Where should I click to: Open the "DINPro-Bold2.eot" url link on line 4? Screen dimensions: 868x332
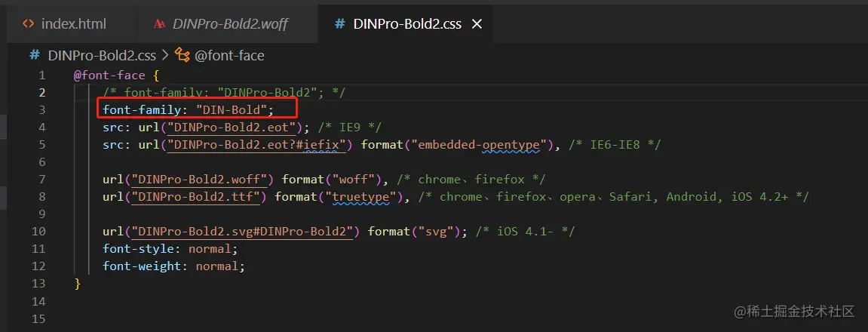pyautogui.click(x=232, y=128)
